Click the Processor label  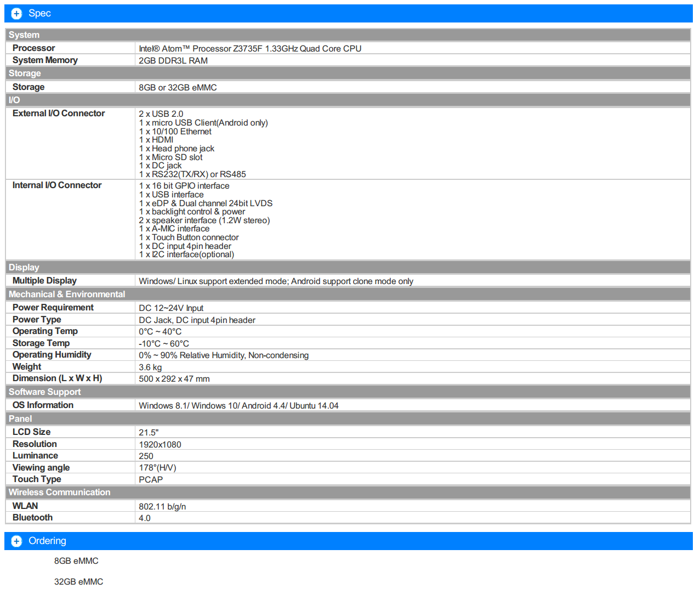[33, 48]
